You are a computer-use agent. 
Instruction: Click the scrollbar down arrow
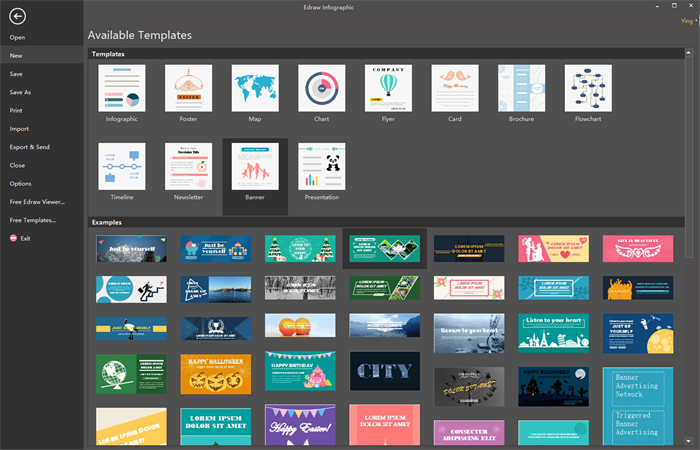point(689,442)
